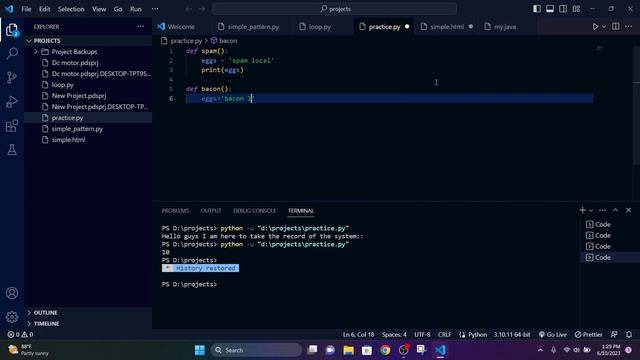Switch to the OUTPUT panel tab
This screenshot has width=640, height=360.
(x=211, y=211)
